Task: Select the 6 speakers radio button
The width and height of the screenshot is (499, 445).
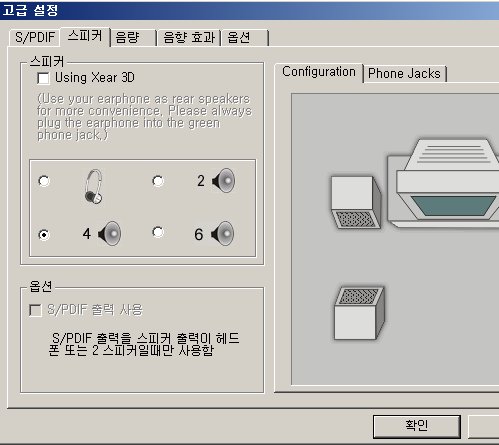Action: click(158, 232)
